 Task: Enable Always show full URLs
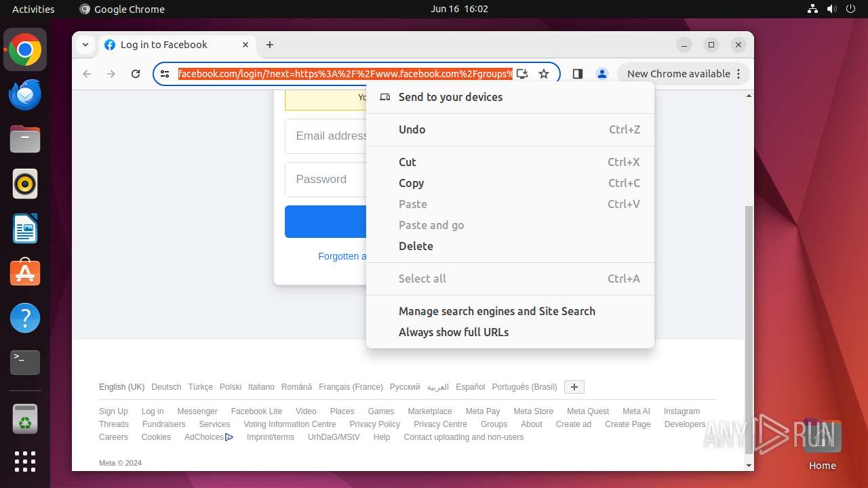click(510, 332)
